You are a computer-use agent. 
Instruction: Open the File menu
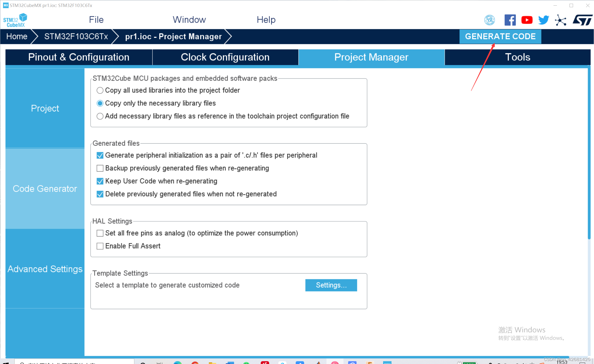96,20
